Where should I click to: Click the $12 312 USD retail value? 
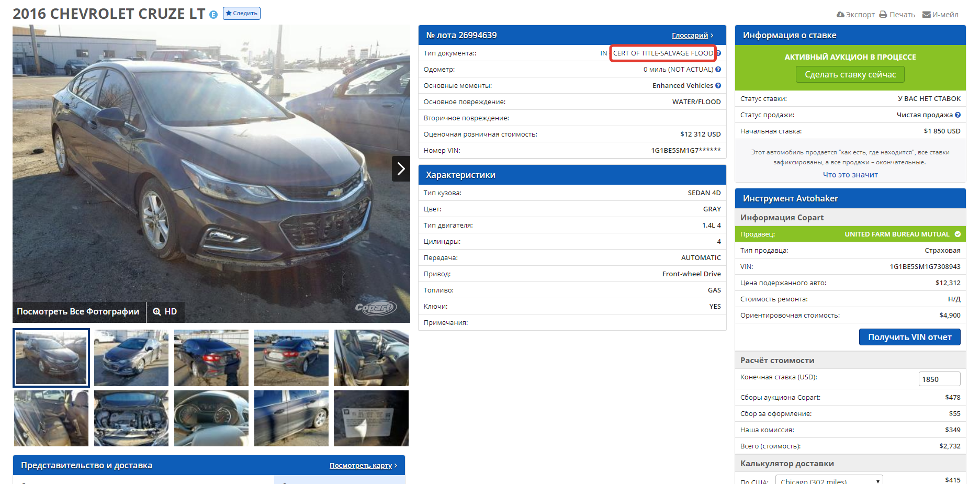click(701, 134)
